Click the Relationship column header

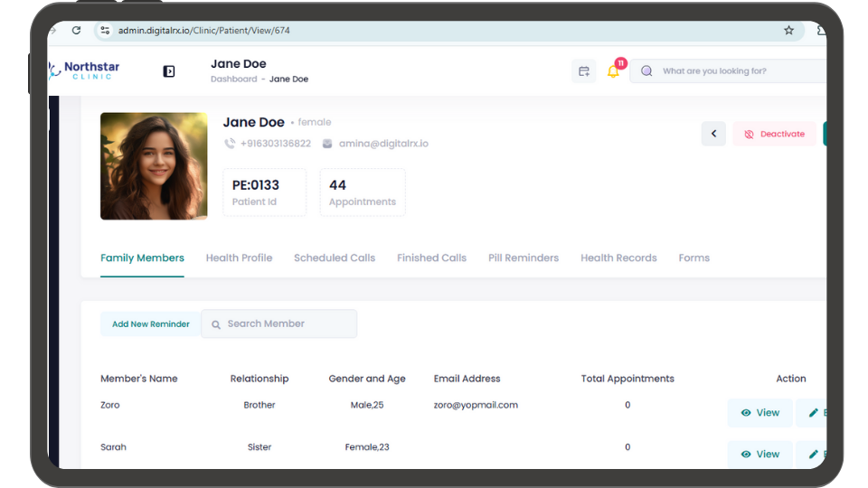tap(259, 379)
